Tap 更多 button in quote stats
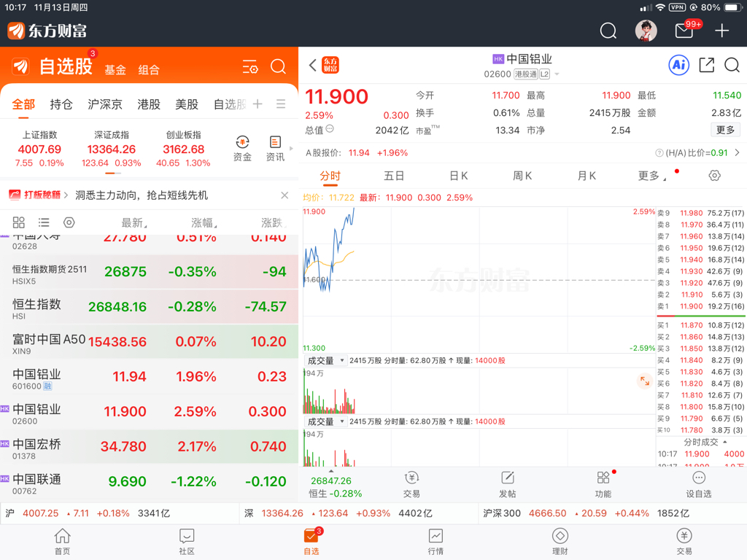The height and width of the screenshot is (560, 747). click(x=726, y=130)
